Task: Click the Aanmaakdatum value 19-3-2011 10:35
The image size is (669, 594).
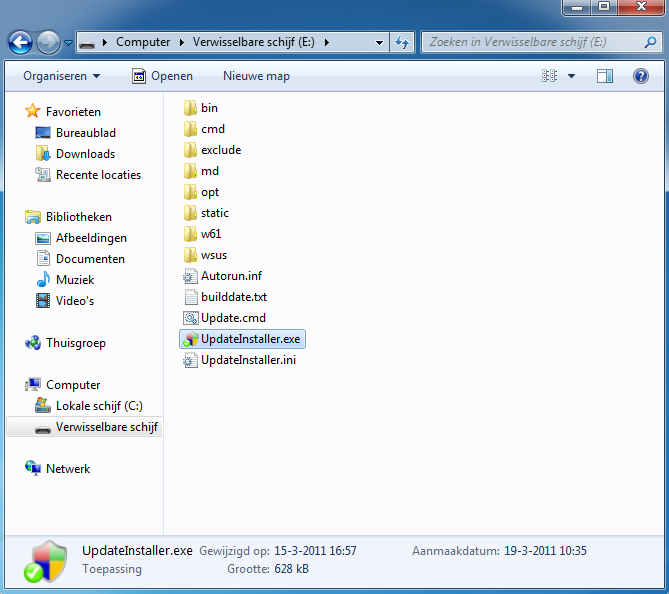Action: (545, 551)
